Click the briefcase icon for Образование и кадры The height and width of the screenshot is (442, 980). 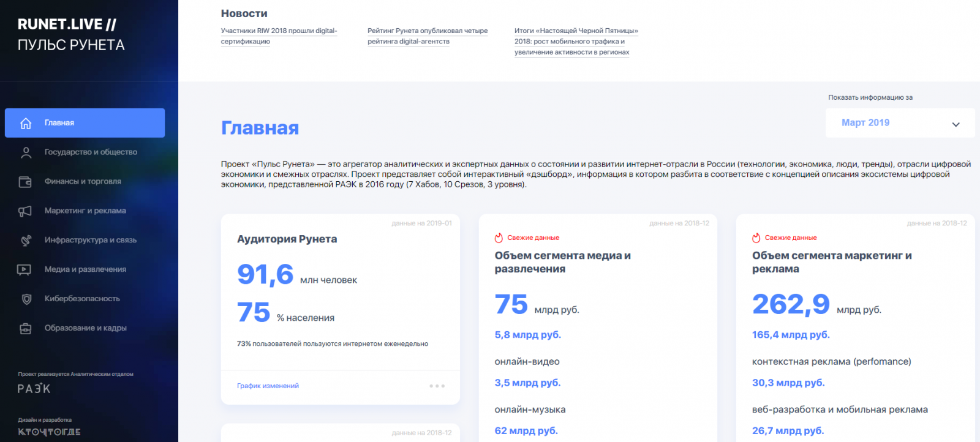[x=26, y=329]
